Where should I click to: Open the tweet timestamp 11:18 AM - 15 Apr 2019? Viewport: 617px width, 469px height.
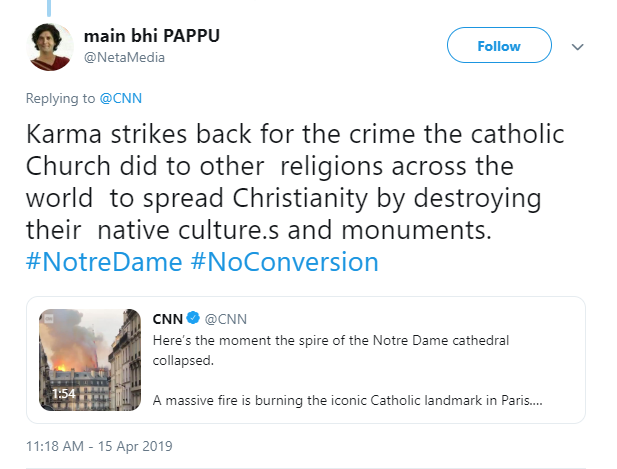tap(100, 445)
